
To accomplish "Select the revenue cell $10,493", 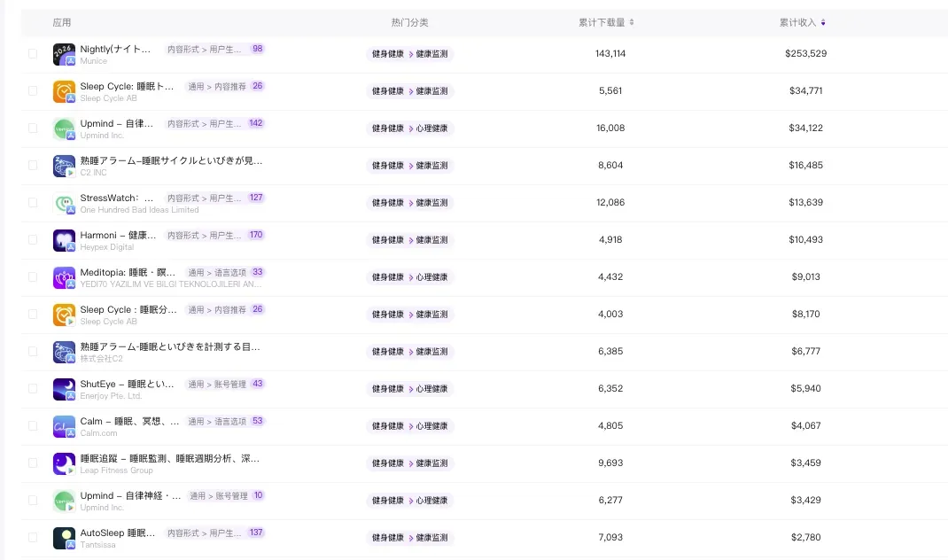I will pos(806,239).
